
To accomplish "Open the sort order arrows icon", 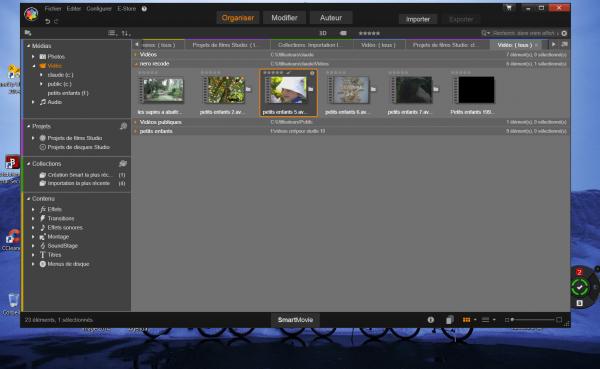I will tap(126, 33).
